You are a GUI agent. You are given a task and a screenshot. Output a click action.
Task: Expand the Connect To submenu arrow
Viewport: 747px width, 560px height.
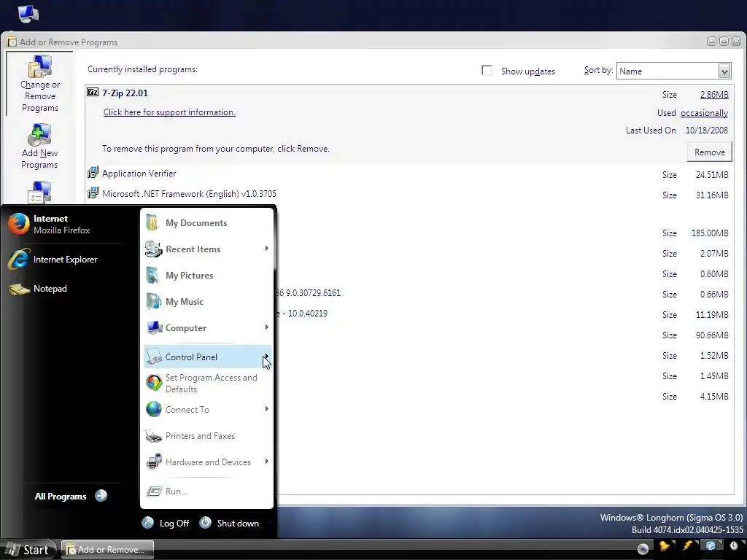[266, 409]
